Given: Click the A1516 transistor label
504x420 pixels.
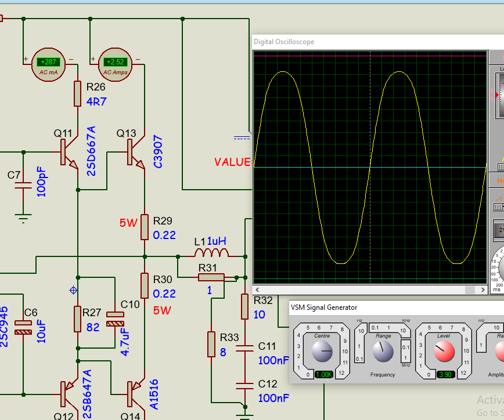Looking at the screenshot, I should [x=154, y=394].
